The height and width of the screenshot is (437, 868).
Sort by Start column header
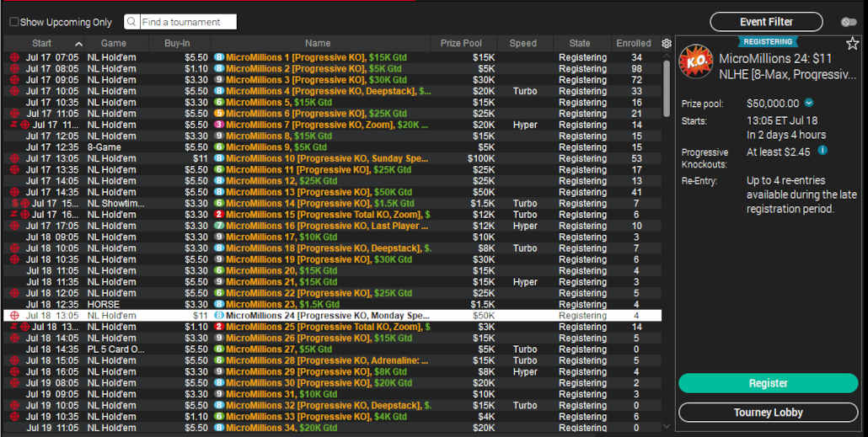click(41, 43)
